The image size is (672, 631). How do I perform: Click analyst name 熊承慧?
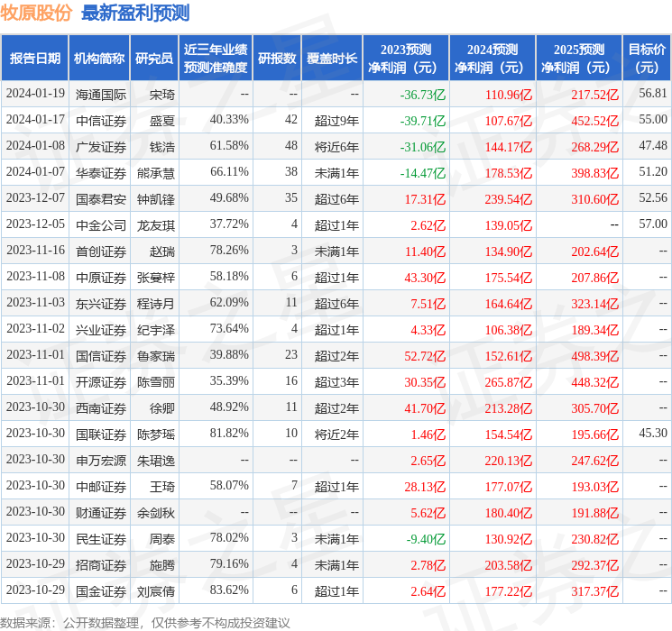click(156, 173)
